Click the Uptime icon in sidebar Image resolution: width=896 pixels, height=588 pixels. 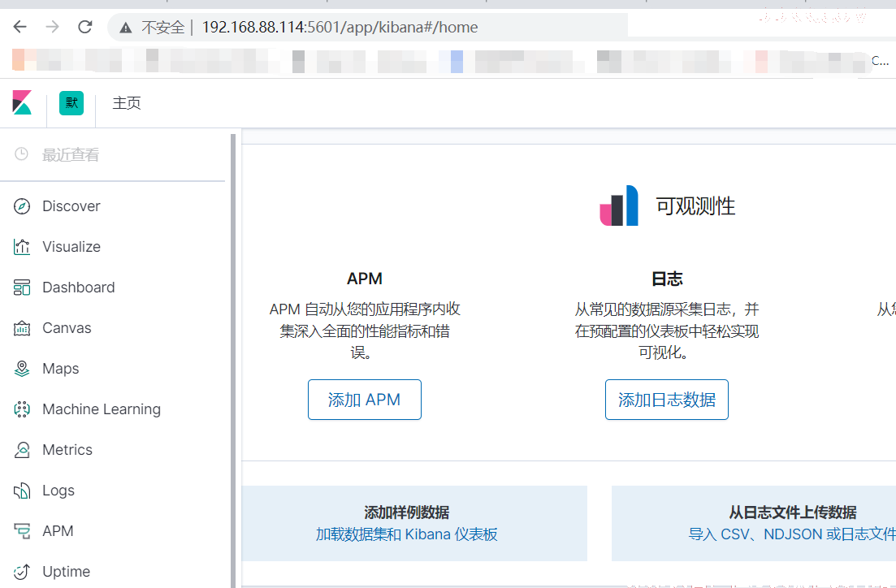[22, 572]
